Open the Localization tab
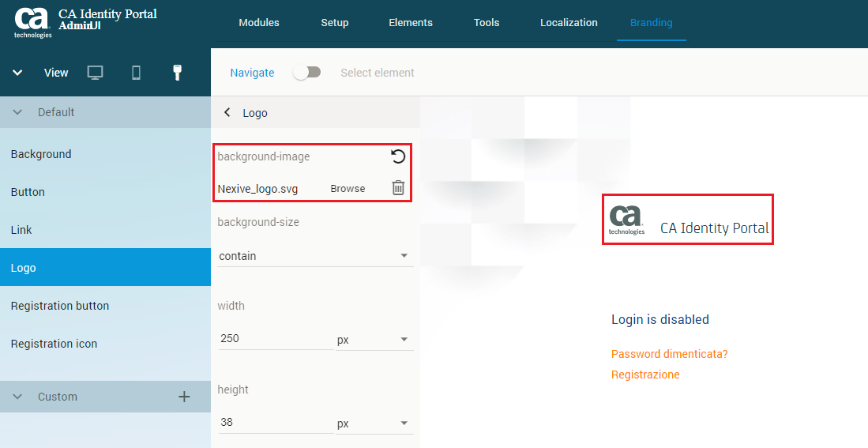868x448 pixels. click(569, 23)
